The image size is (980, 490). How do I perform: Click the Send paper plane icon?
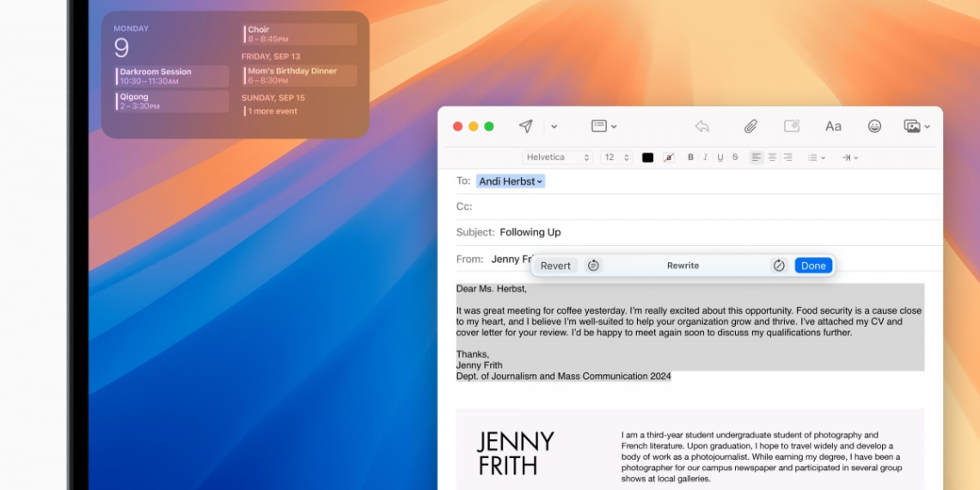pos(525,126)
